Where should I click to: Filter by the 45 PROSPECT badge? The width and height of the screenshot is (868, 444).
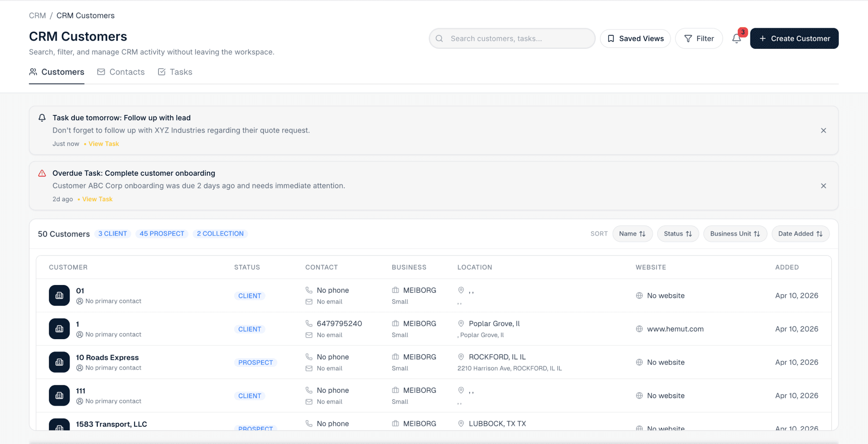click(162, 234)
